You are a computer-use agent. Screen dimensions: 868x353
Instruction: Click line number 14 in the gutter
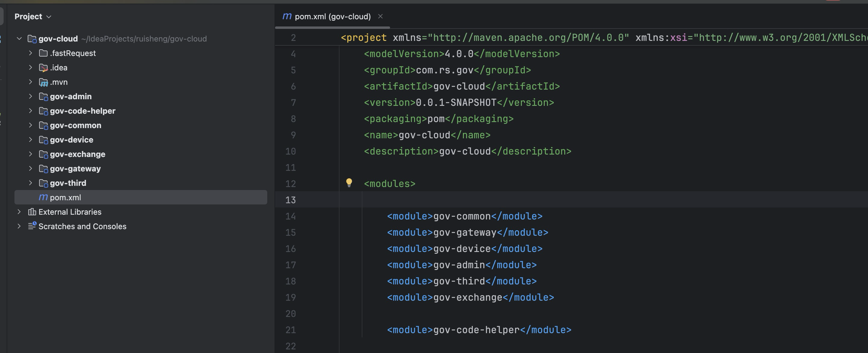(290, 216)
